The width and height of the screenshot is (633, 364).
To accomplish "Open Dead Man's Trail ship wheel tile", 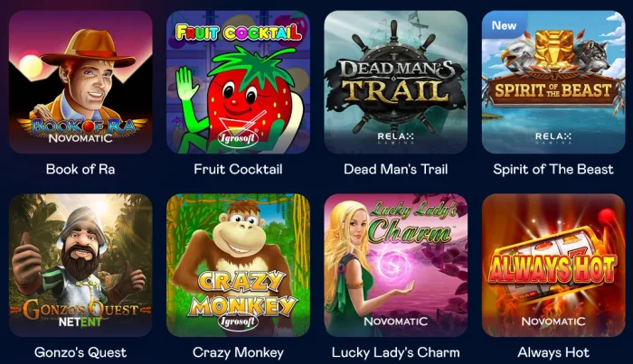I will pos(396,82).
